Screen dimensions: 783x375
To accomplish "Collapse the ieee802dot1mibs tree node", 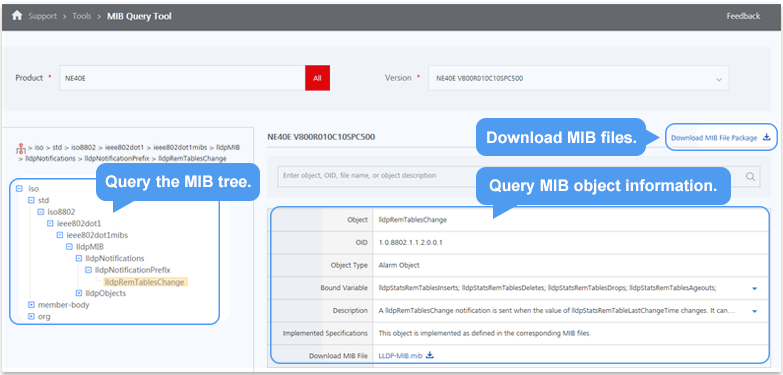I will coord(59,235).
